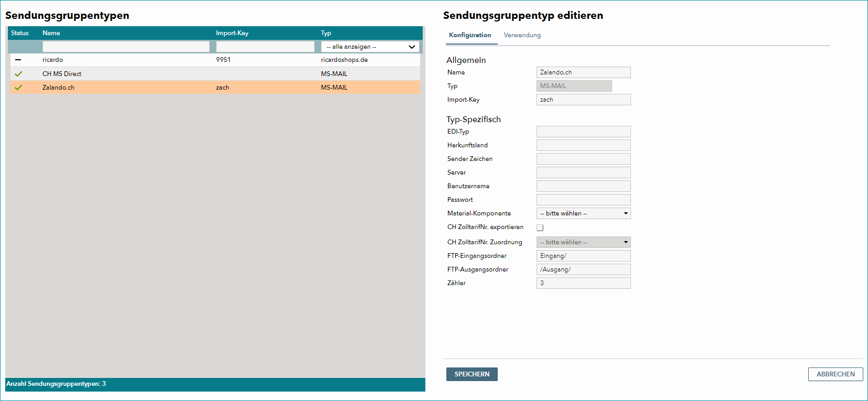Click the Typ column header
This screenshot has width=868, height=401.
tap(326, 33)
